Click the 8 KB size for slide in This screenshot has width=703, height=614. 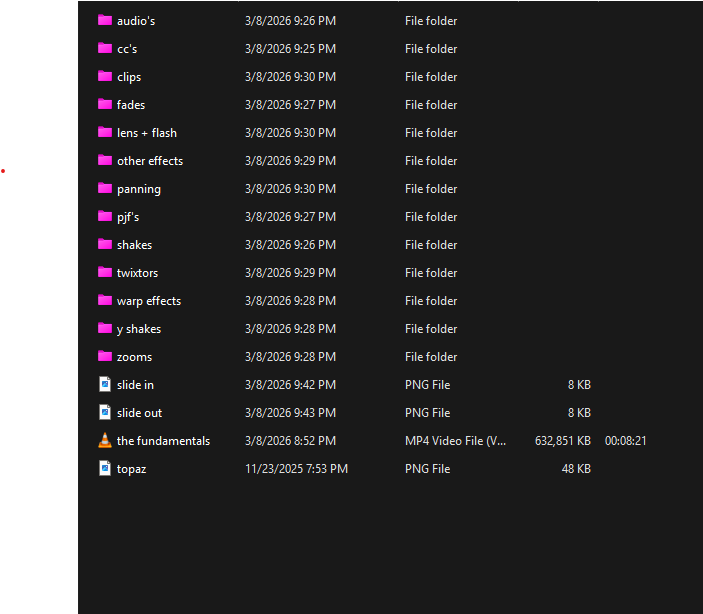click(579, 385)
